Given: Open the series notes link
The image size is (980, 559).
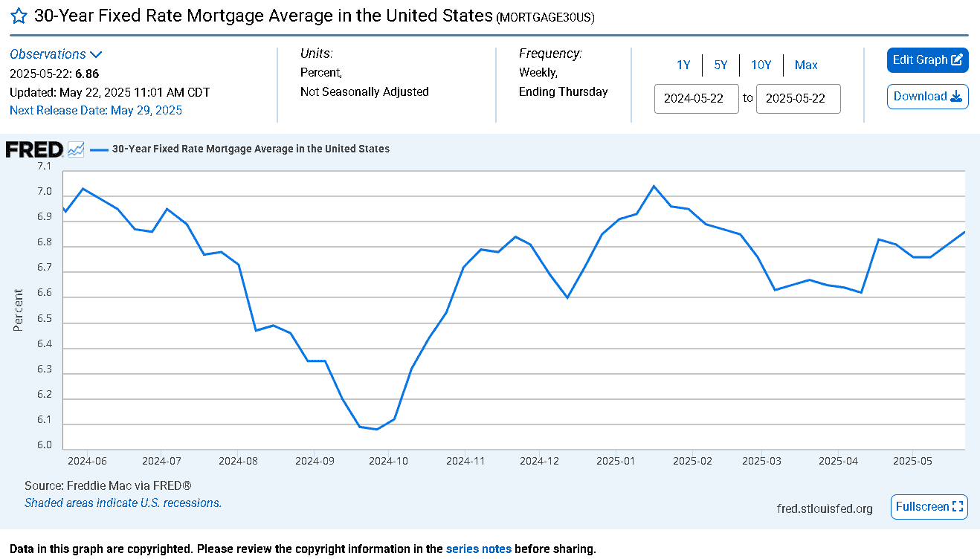Looking at the screenshot, I should [479, 549].
